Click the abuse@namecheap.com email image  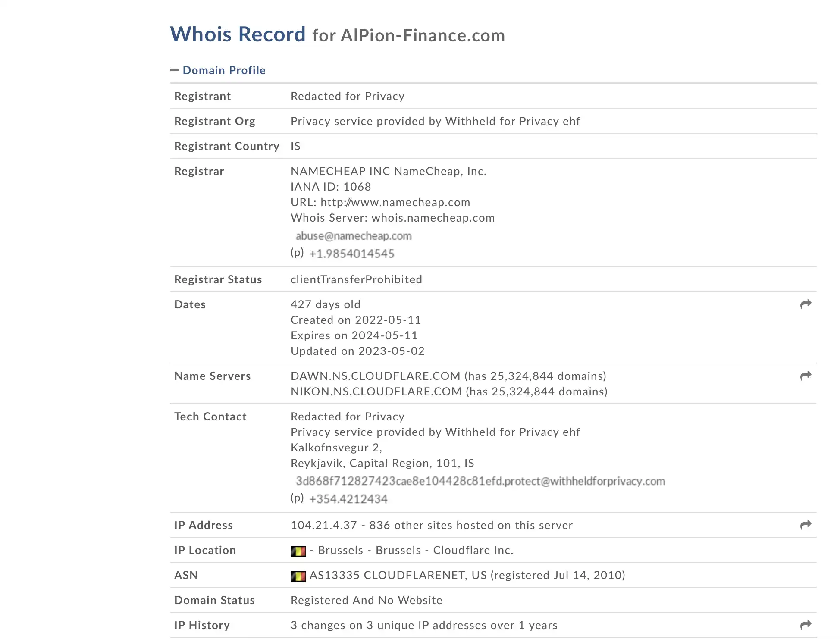(354, 236)
